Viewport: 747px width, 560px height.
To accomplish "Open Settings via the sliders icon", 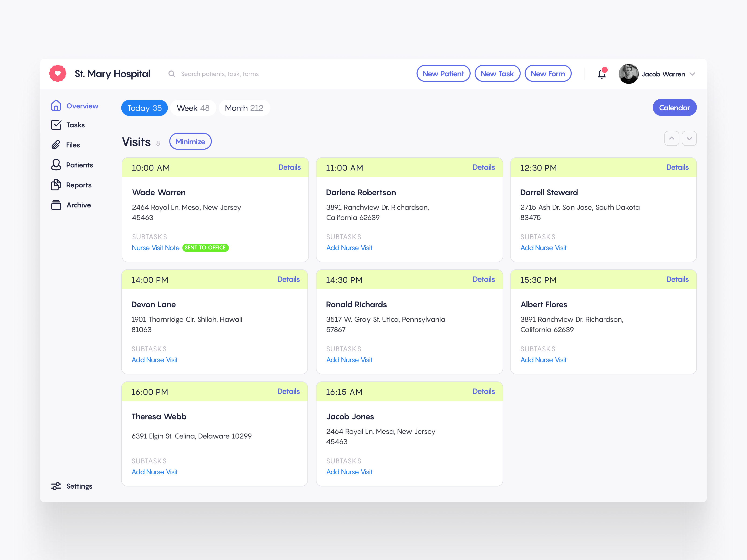I will (x=56, y=486).
